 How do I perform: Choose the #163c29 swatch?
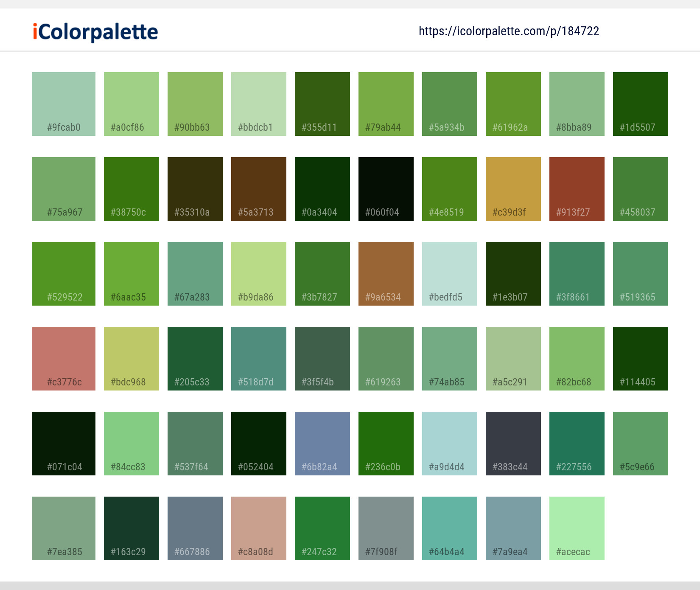pos(132,528)
